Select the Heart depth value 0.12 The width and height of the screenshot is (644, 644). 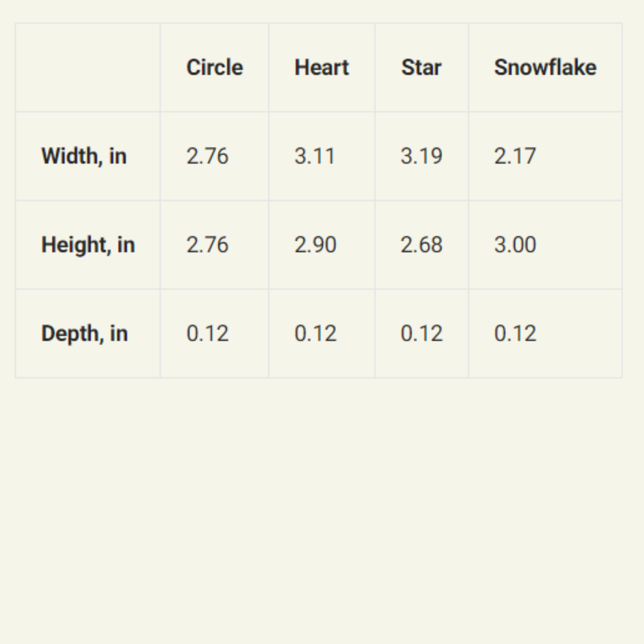(315, 333)
